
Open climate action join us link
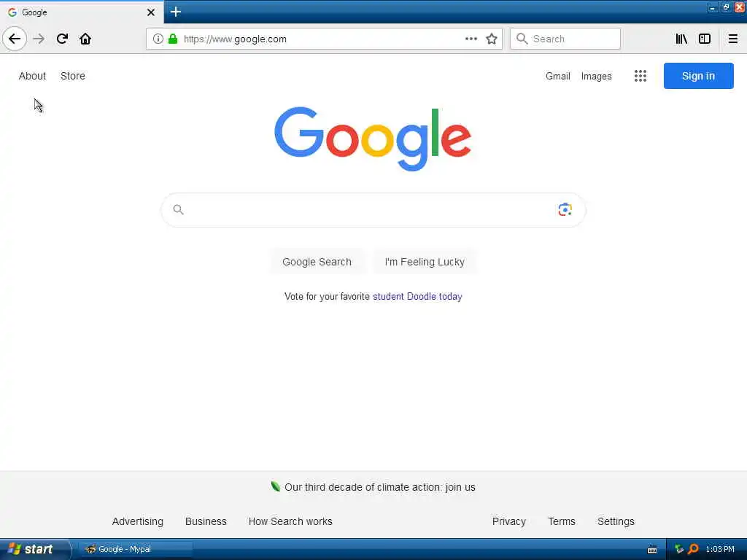click(x=379, y=487)
